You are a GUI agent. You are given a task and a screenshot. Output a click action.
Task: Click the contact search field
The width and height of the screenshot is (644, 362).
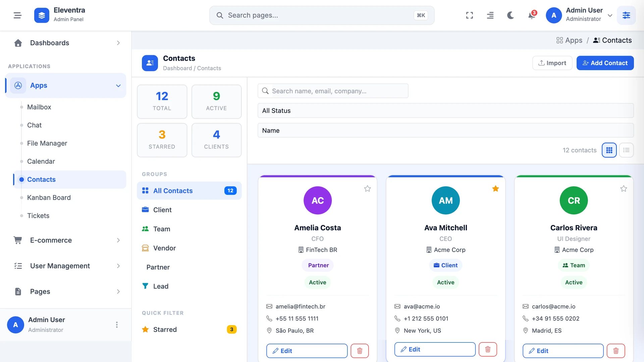coord(333,91)
